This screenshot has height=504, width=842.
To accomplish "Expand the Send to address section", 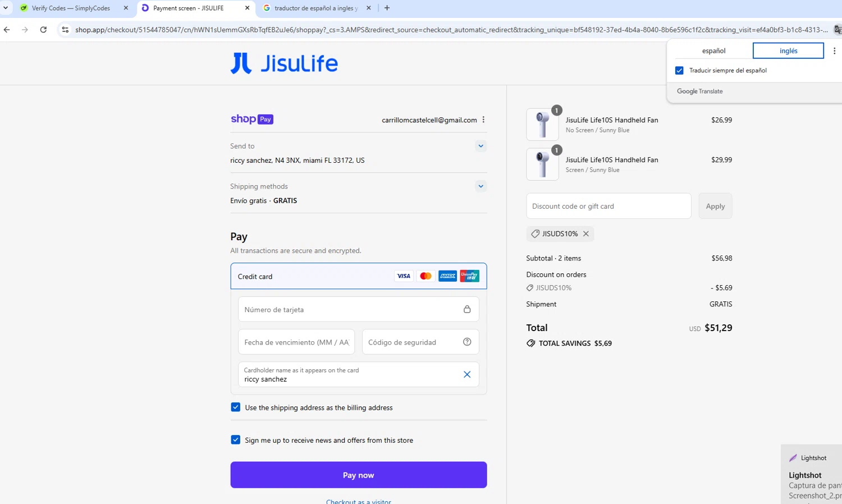I will coord(481,146).
